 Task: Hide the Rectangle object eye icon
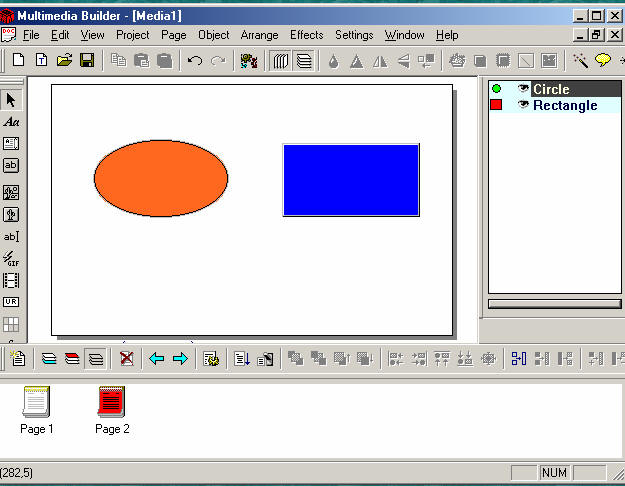[x=523, y=104]
